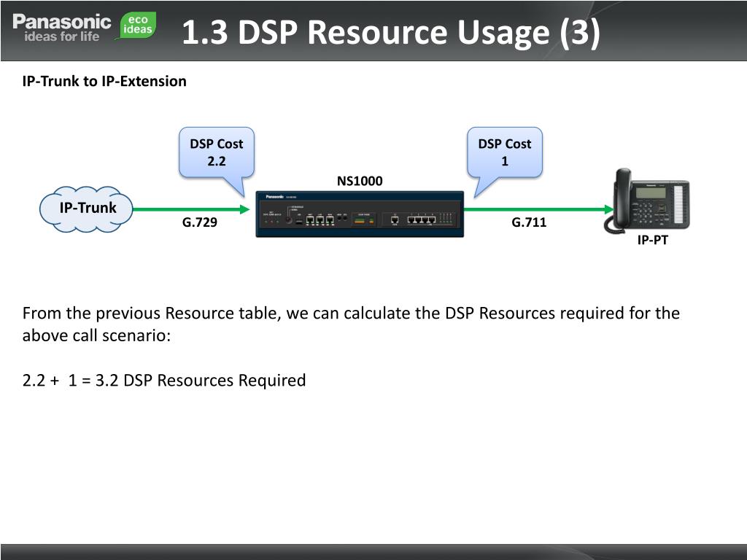Image resolution: width=747 pixels, height=560 pixels.
Task: Click the "G.729" codec label
Action: [x=200, y=222]
